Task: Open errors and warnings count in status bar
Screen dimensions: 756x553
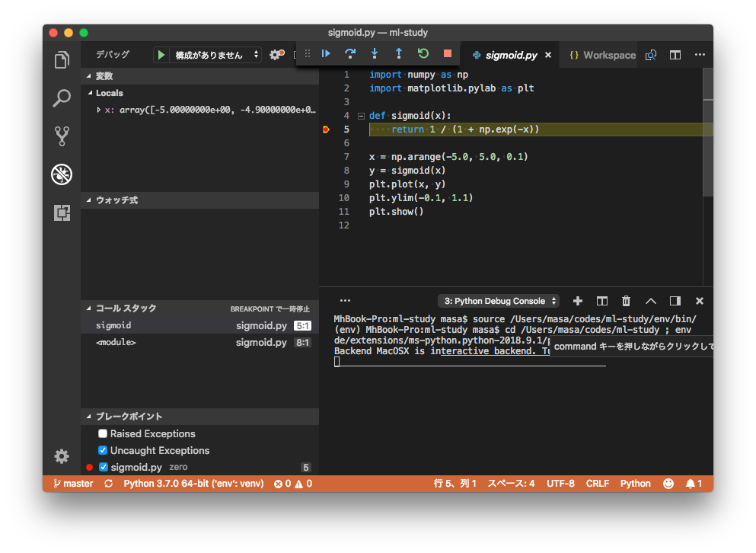Action: [x=292, y=484]
